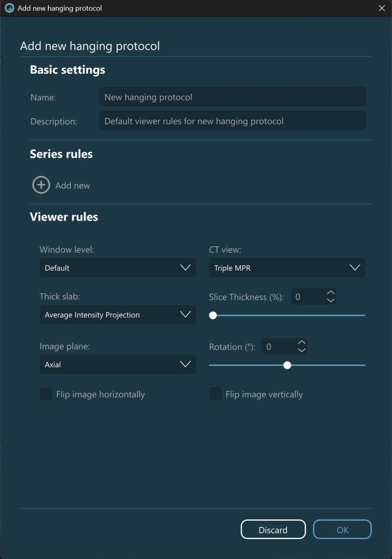Click the Description text field
The height and width of the screenshot is (559, 392).
(232, 121)
